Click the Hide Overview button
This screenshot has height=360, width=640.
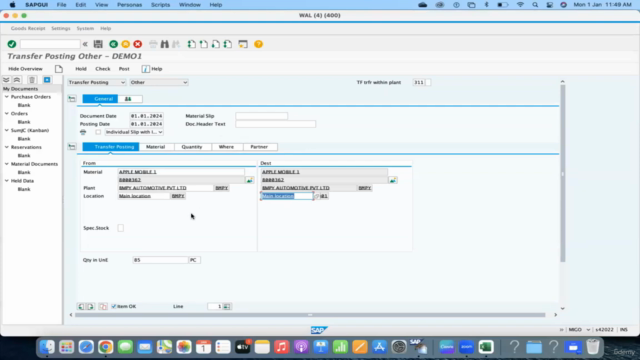click(x=25, y=69)
